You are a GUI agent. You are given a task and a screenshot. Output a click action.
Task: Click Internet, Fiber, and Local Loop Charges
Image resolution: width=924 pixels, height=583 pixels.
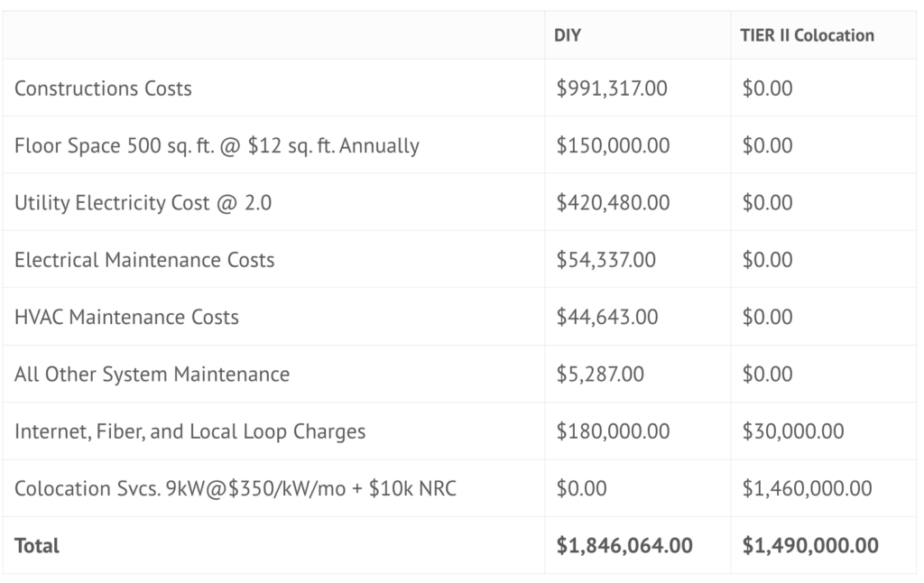(189, 431)
